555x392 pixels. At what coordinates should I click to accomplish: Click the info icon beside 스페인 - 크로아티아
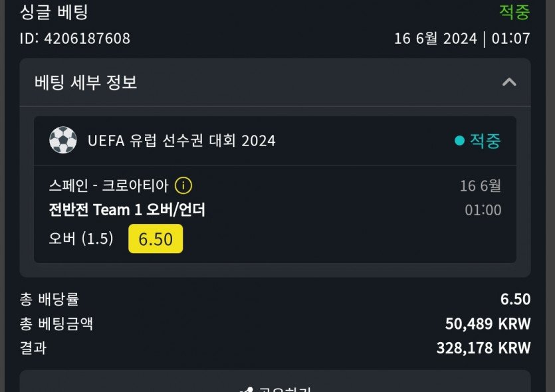(x=183, y=185)
